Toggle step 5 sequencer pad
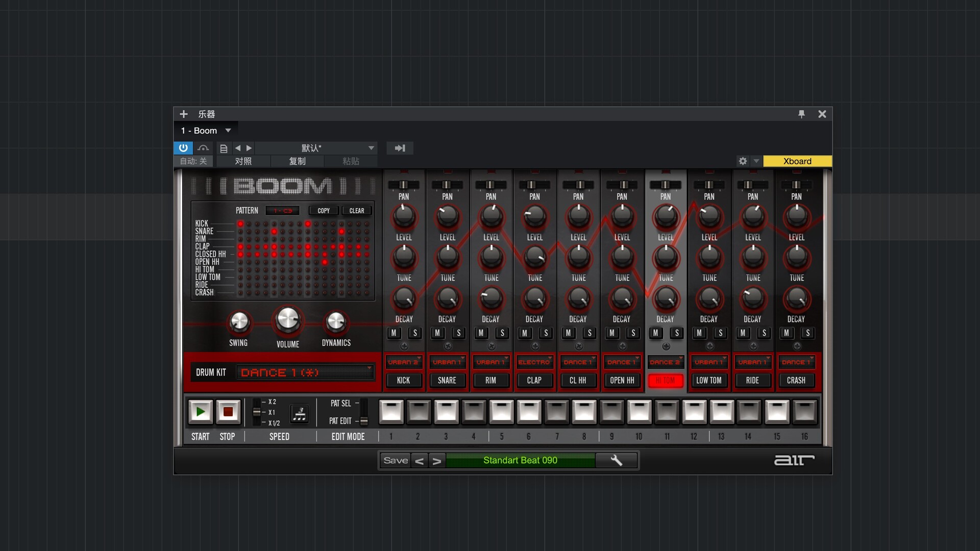980x551 pixels. pos(501,412)
